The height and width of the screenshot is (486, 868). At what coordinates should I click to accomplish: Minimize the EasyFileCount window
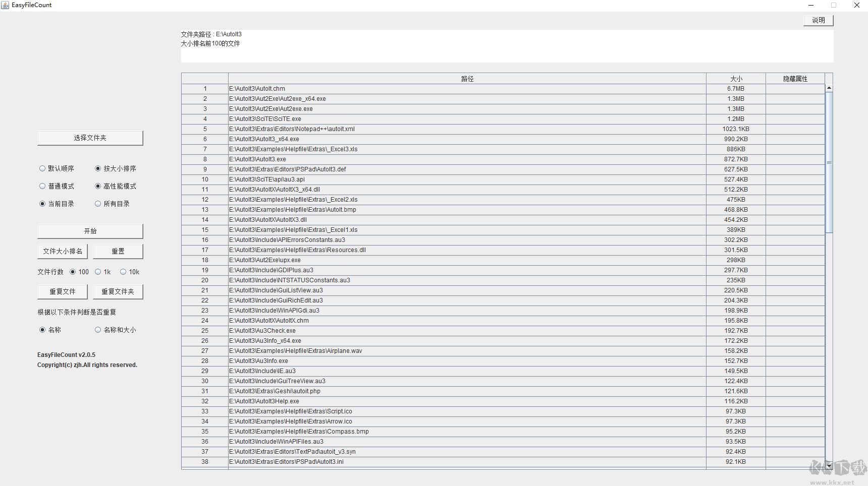click(811, 5)
